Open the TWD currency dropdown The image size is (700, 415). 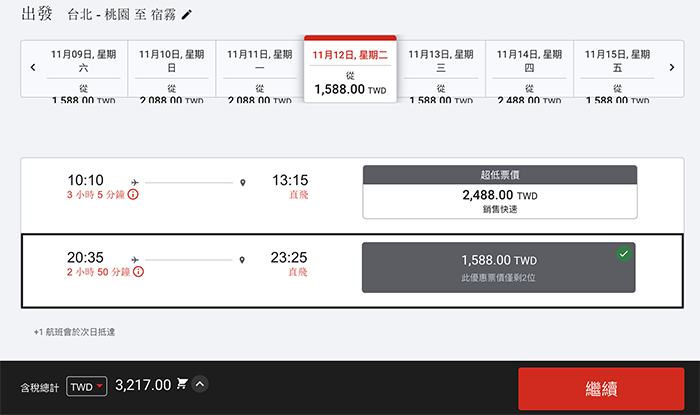pos(87,386)
